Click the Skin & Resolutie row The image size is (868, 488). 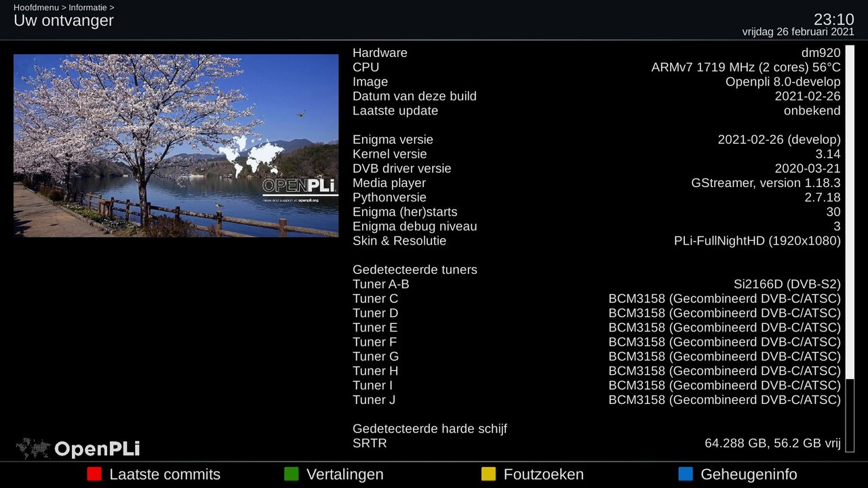(x=596, y=241)
